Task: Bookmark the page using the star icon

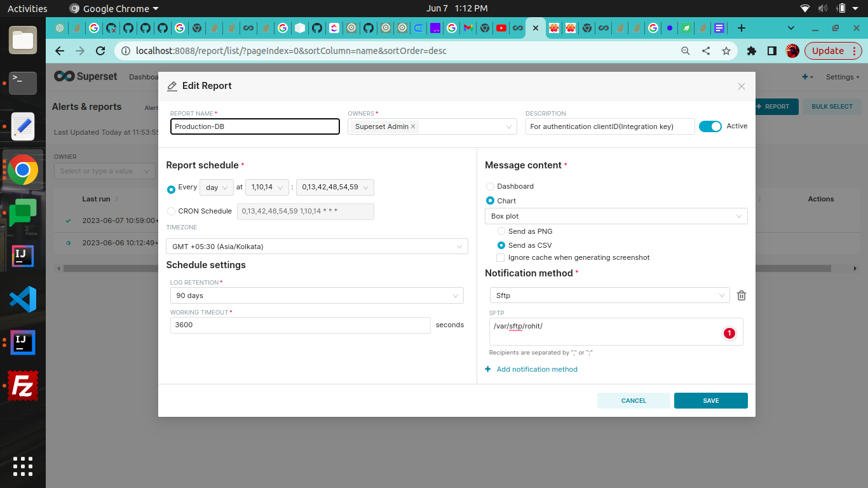Action: (x=726, y=50)
